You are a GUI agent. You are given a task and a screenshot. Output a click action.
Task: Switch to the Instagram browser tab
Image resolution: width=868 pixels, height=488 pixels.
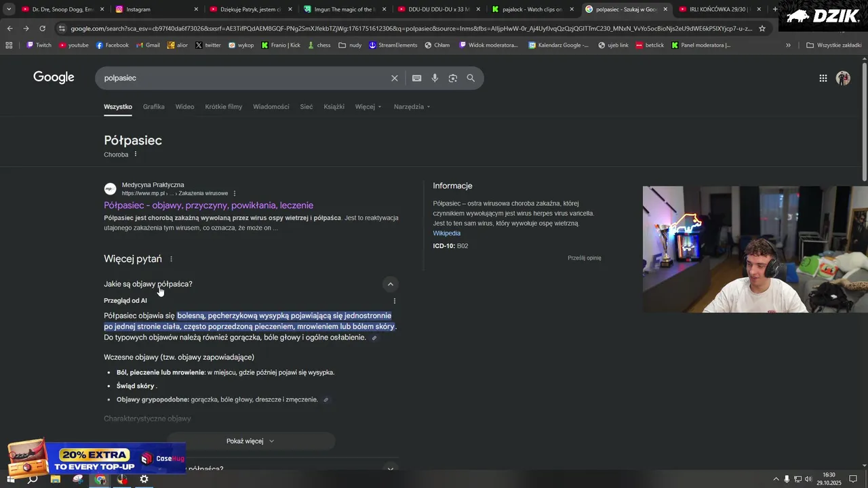(x=157, y=9)
